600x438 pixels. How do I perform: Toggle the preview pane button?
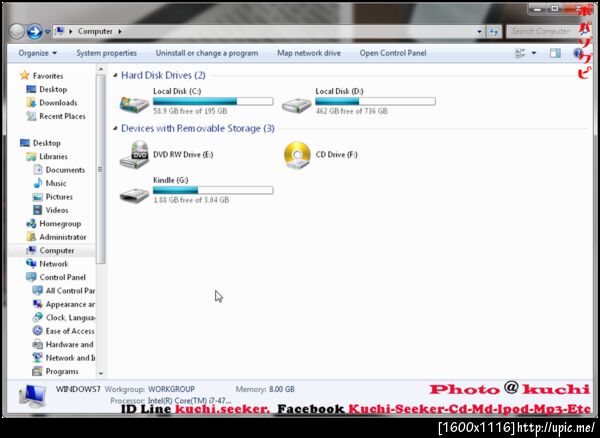point(555,53)
